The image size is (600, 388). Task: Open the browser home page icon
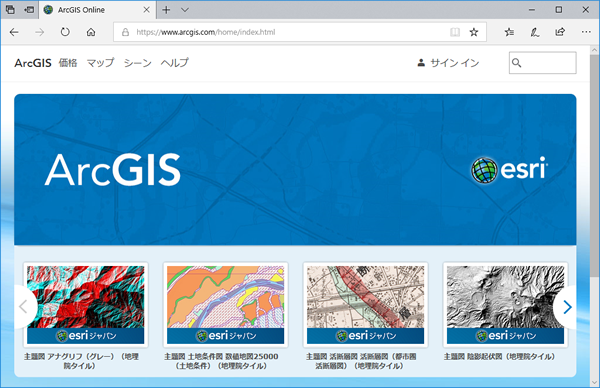coord(91,32)
